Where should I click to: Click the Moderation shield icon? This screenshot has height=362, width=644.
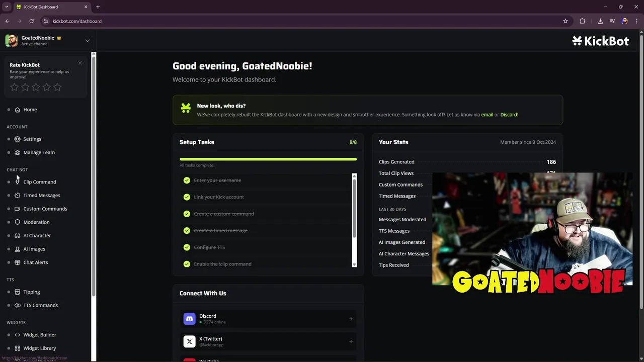click(x=18, y=222)
